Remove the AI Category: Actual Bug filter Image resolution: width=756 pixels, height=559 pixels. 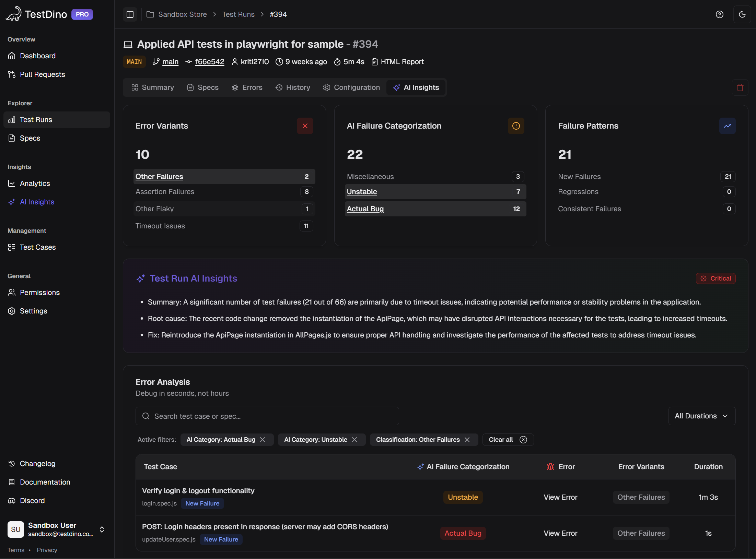click(263, 439)
